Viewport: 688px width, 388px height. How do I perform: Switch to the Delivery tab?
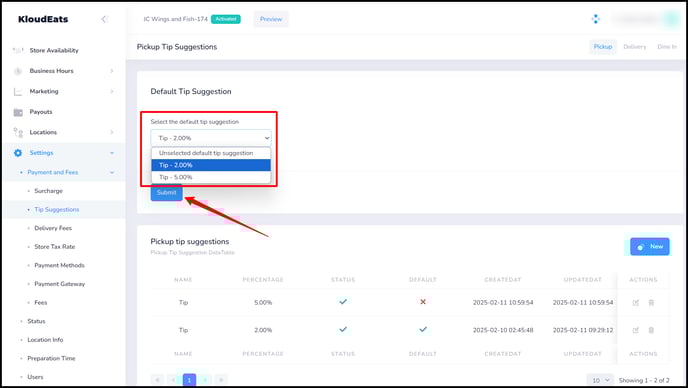[634, 47]
